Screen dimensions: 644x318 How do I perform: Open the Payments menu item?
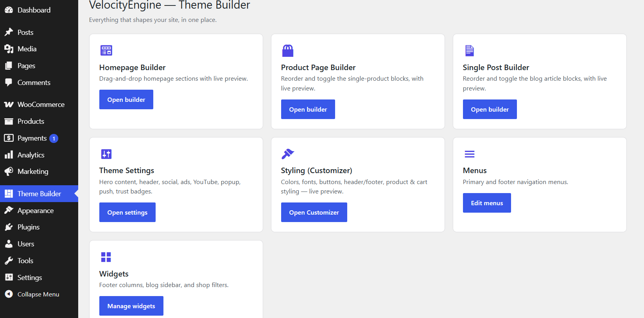[39, 138]
